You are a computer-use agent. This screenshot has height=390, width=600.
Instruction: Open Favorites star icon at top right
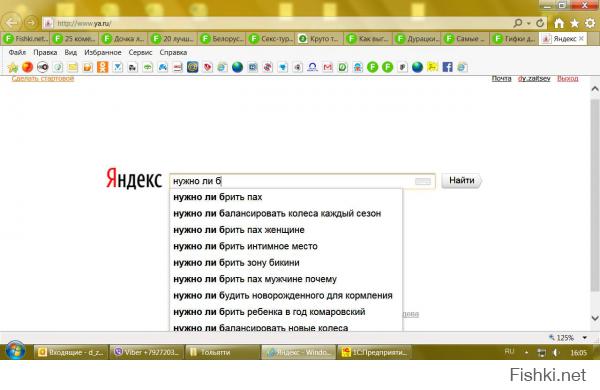[x=574, y=23]
